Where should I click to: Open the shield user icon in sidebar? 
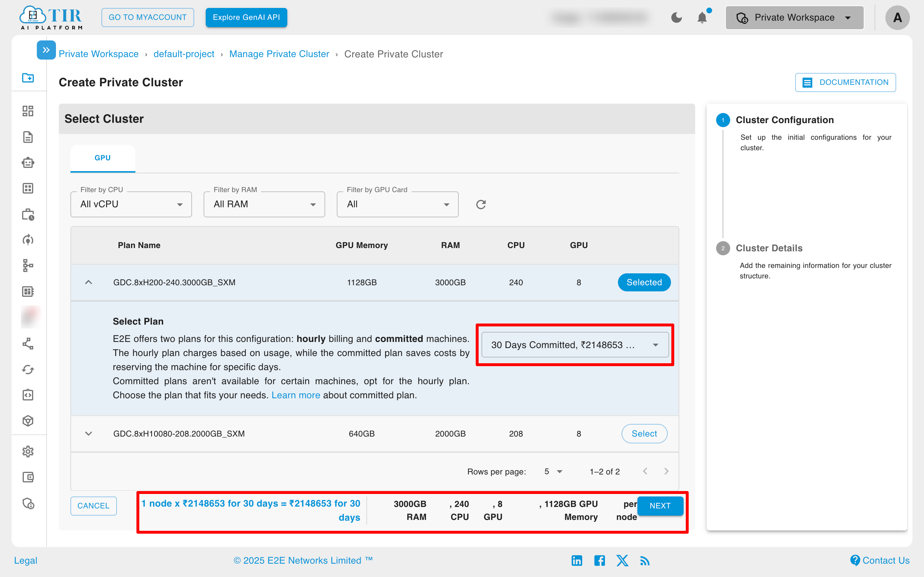coord(28,503)
